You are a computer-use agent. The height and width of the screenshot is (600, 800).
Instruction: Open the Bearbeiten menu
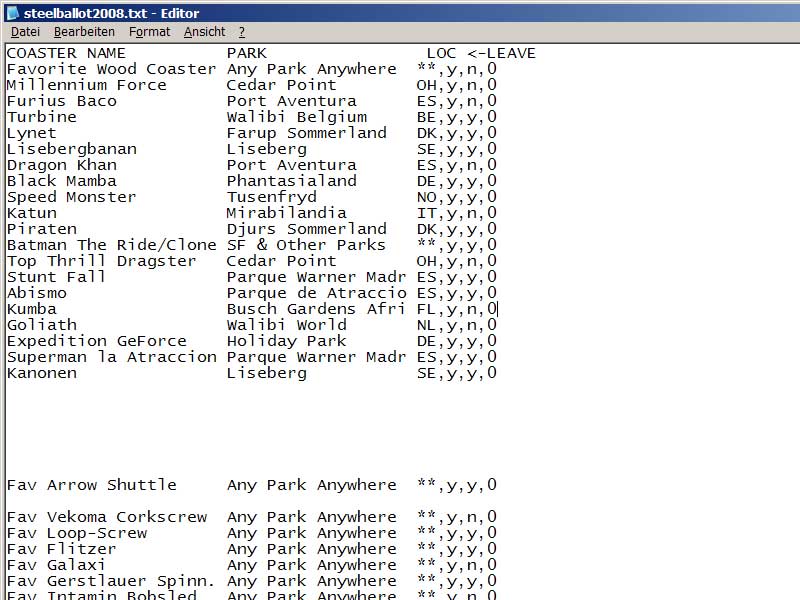pos(84,32)
